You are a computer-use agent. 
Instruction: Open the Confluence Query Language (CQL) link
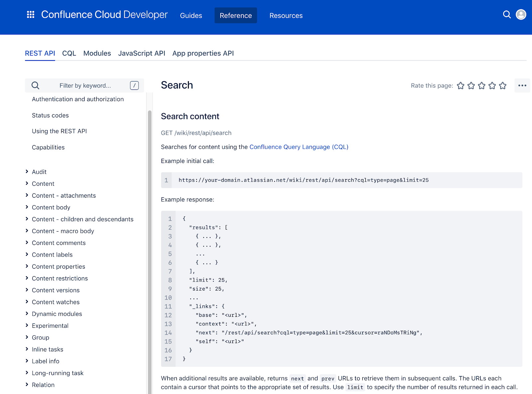tap(299, 147)
